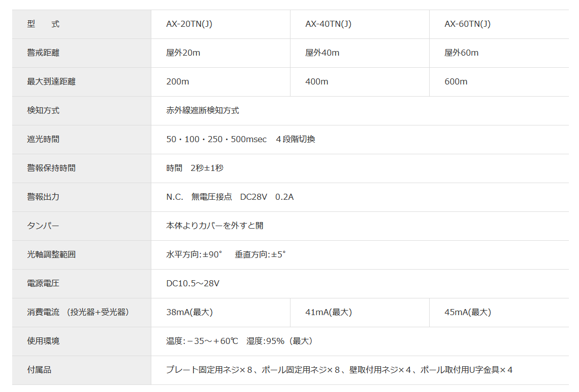Click the 警報保持時間 row label
Viewport: 579px width, 392px height.
pos(51,168)
